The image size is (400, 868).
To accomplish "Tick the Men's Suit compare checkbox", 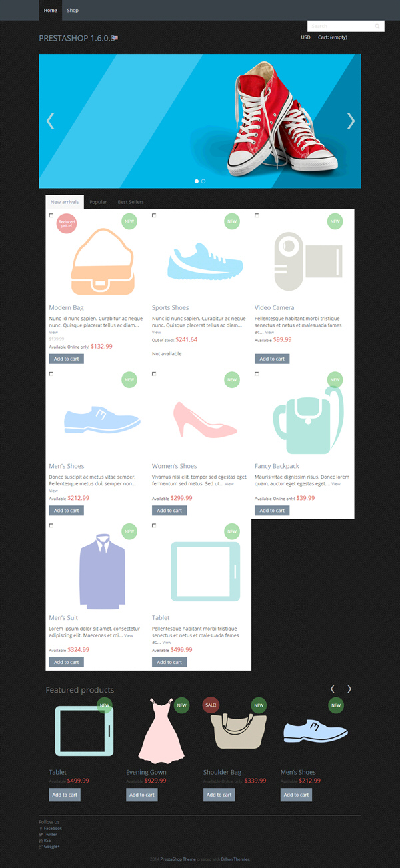I will click(x=51, y=526).
